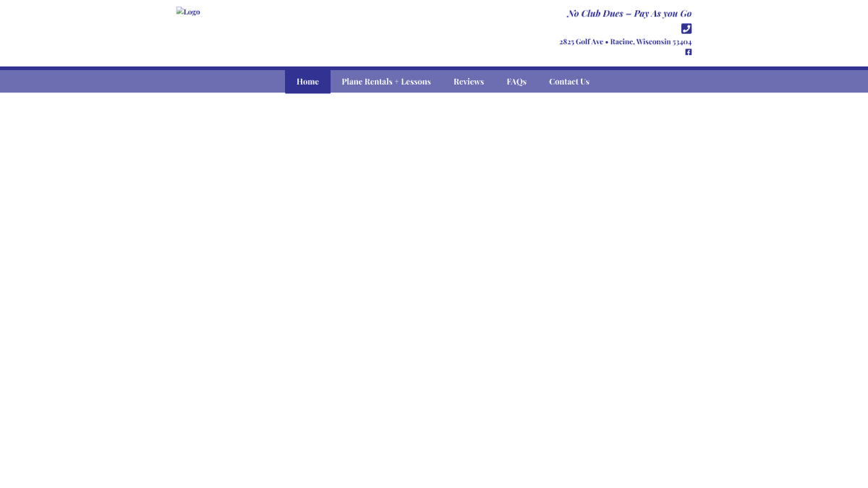Click the 2825 Golf Ave address text
Viewport: 868px width, 488px height.
click(x=625, y=42)
